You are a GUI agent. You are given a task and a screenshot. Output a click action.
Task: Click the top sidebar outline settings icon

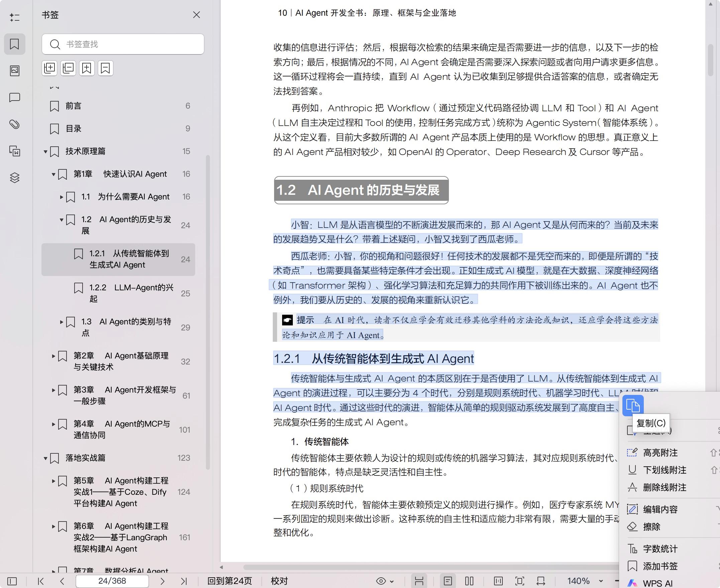pyautogui.click(x=15, y=17)
